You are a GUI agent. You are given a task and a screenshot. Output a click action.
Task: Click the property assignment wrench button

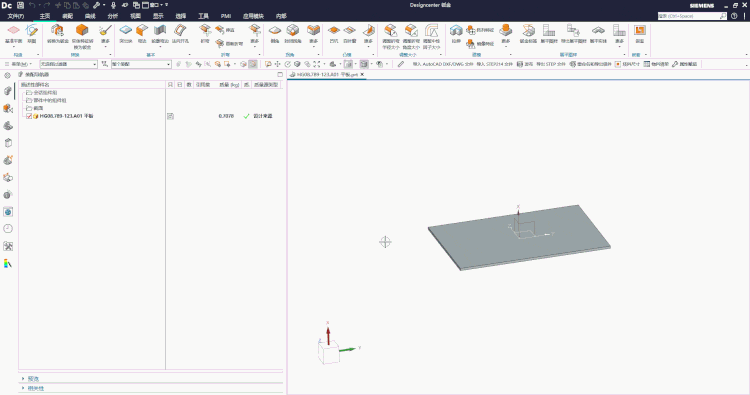coord(684,64)
